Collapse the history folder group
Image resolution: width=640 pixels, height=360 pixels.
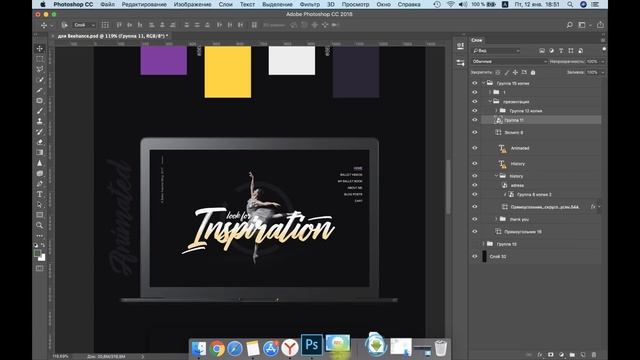[x=497, y=176]
